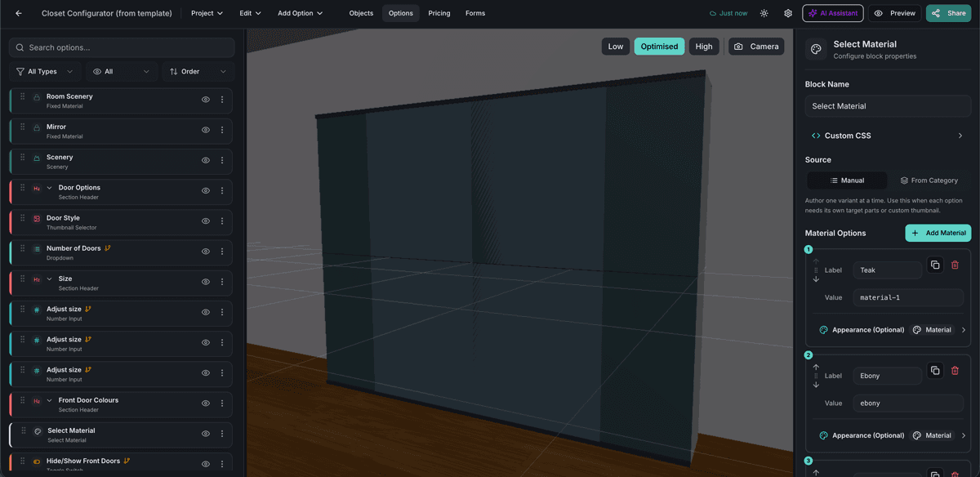This screenshot has height=477, width=980.
Task: Set render quality to High
Action: coord(704,47)
